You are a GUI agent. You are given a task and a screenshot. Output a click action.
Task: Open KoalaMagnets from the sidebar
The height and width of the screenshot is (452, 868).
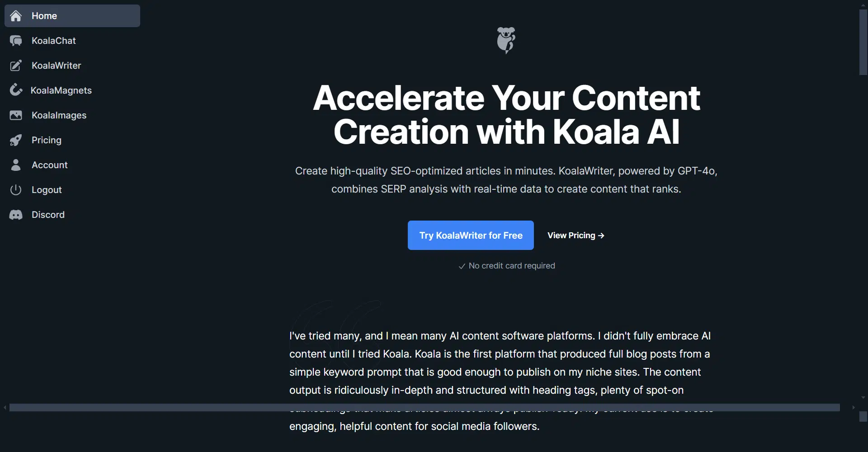tap(61, 90)
